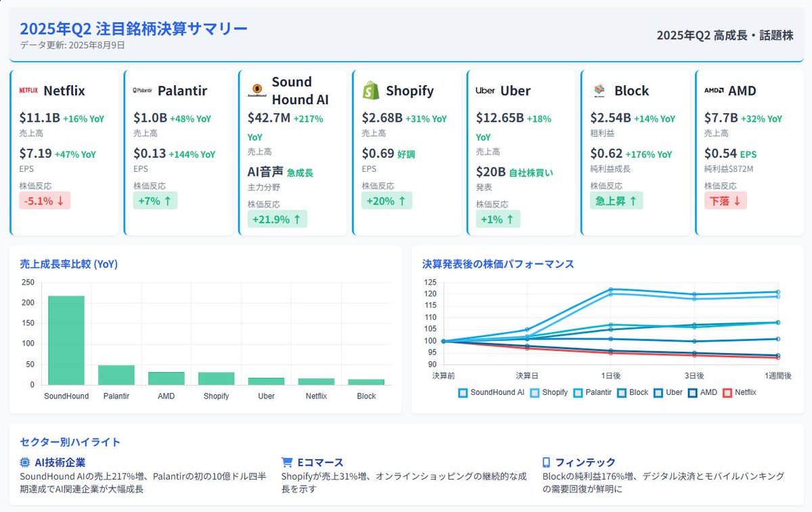Click the AI技術企業 chip icon
Screen dimensions: 812x512
[x=26, y=463]
